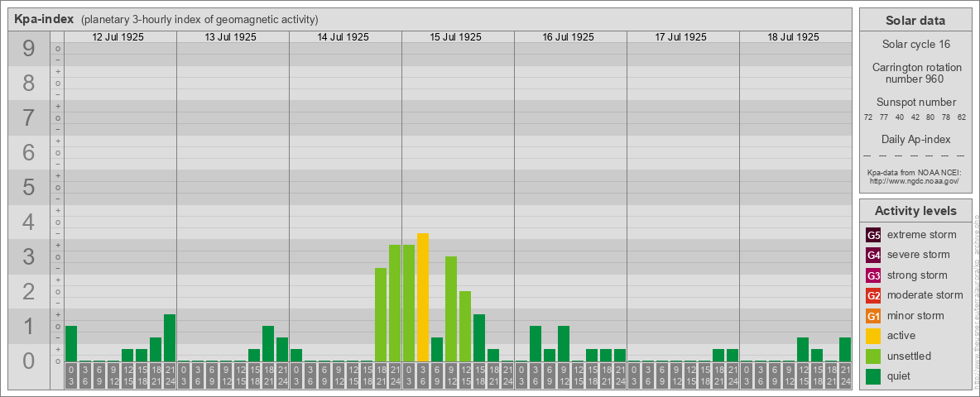Select the 13 Jul 1925 date header
The height and width of the screenshot is (397, 980).
point(231,37)
